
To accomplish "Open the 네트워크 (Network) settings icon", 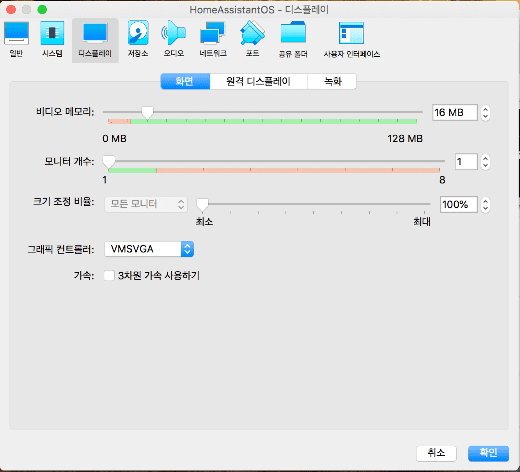I will tap(213, 39).
